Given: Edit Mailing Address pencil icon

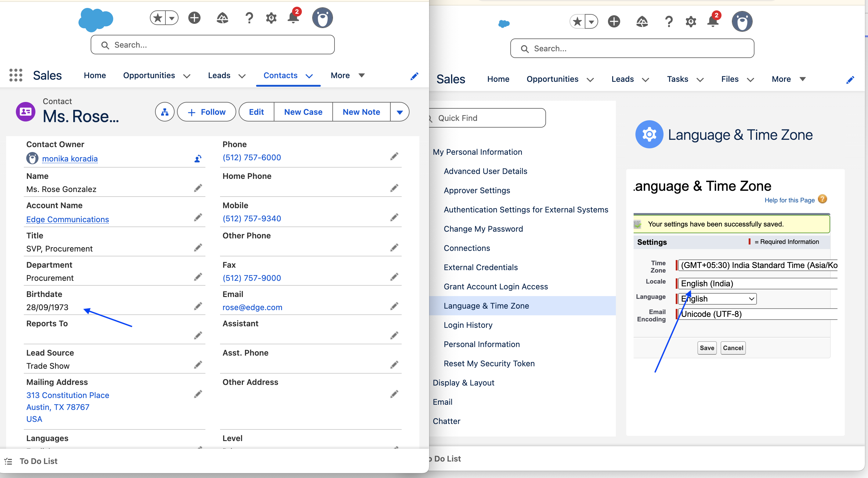Looking at the screenshot, I should click(x=198, y=394).
